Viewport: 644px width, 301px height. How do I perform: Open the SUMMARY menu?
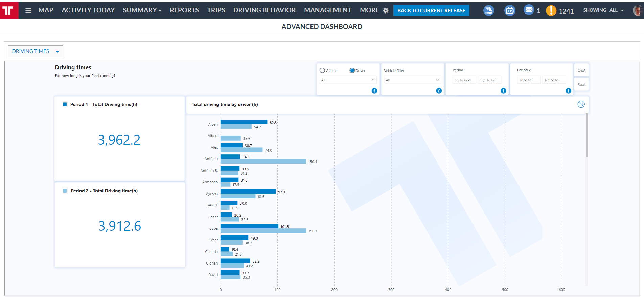(142, 10)
